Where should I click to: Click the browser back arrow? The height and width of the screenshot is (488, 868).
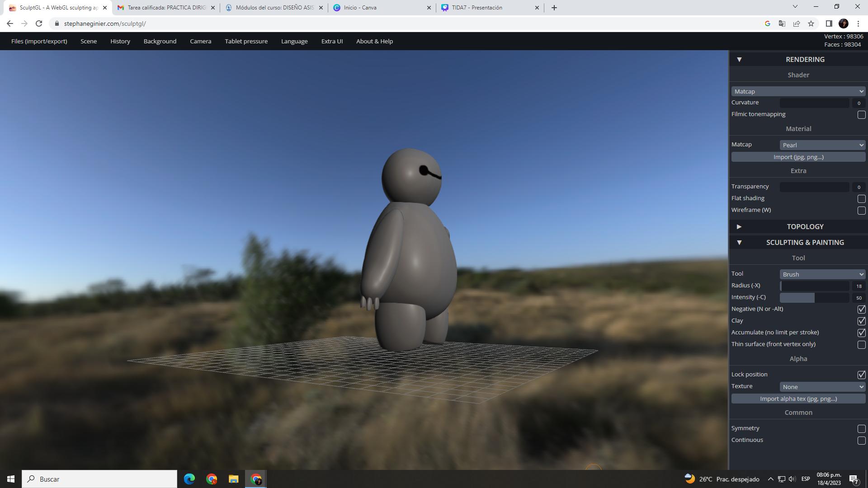coord(10,23)
